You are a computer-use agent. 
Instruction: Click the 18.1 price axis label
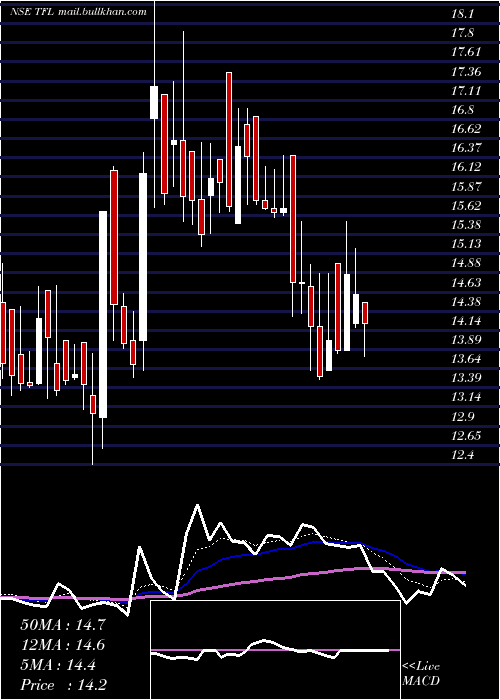pos(462,14)
